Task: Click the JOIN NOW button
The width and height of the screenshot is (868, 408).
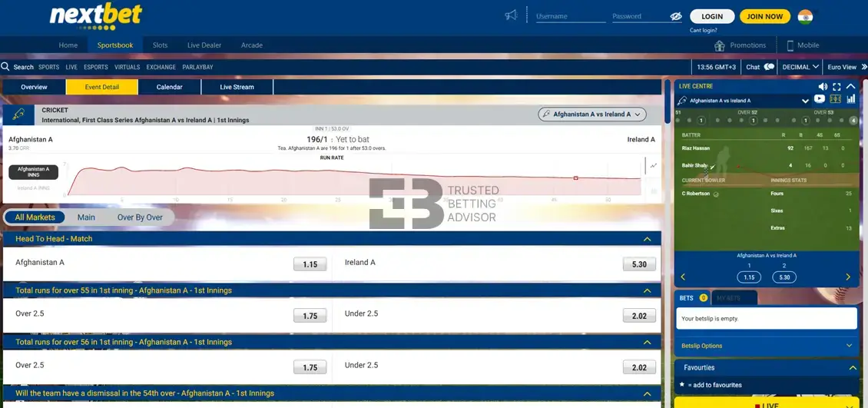Action: (x=765, y=16)
